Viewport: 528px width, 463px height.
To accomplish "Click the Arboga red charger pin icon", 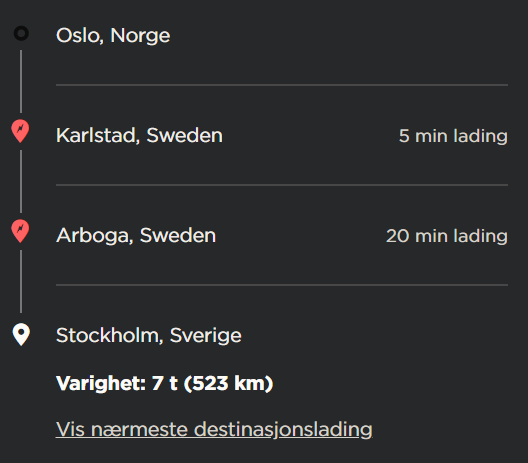I will click(20, 231).
